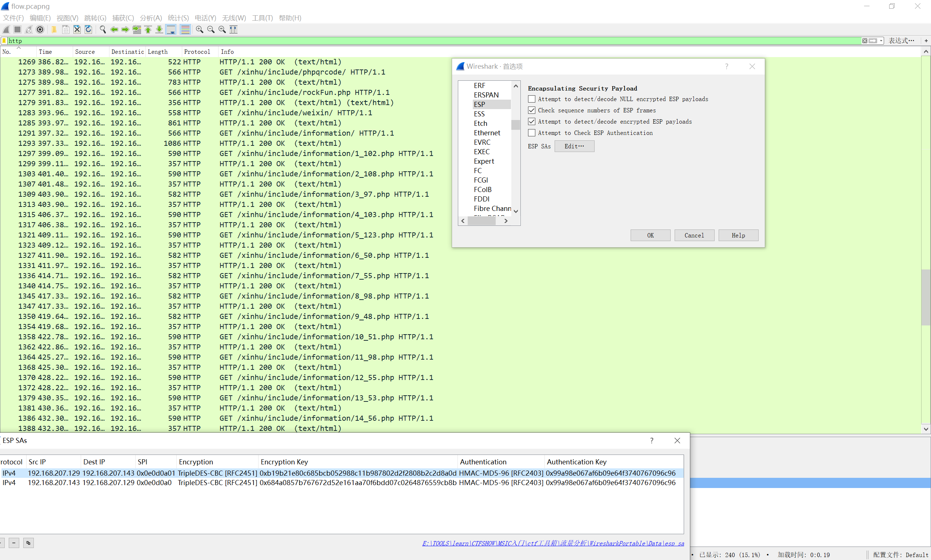Click the ESP SAs Edit button
The image size is (931, 560).
(574, 146)
